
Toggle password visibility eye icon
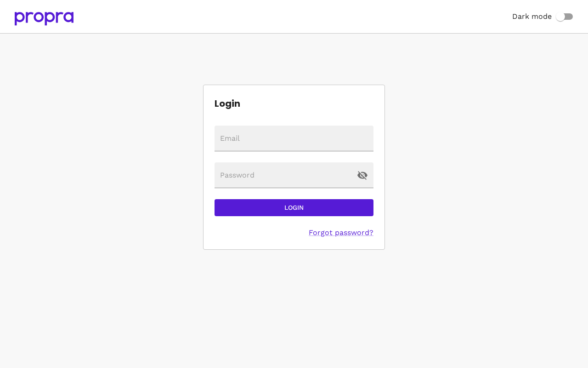362,175
